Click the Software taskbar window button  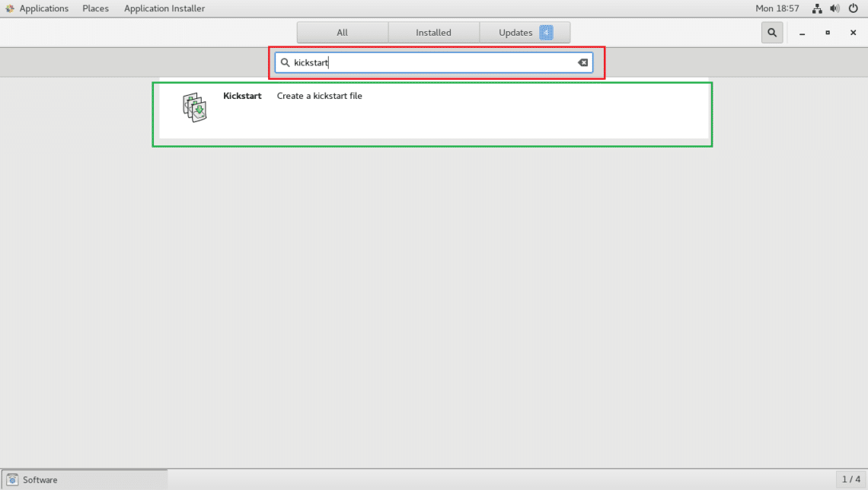tap(85, 479)
